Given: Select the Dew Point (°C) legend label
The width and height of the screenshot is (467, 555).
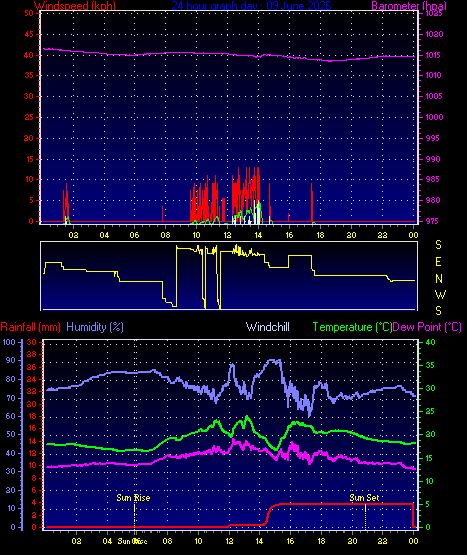Looking at the screenshot, I should pyautogui.click(x=427, y=327).
